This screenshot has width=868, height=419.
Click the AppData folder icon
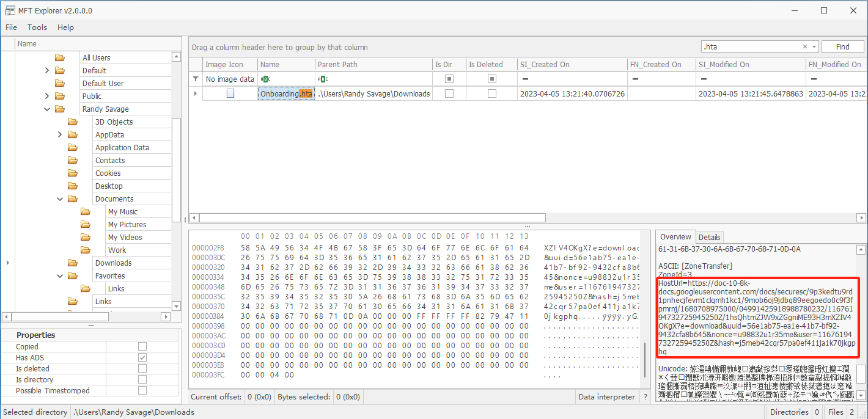click(x=72, y=134)
